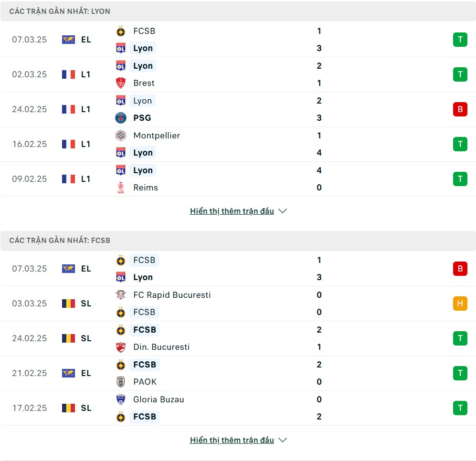Open the Montpellier team name link
The width and height of the screenshot is (476, 461).
[157, 136]
